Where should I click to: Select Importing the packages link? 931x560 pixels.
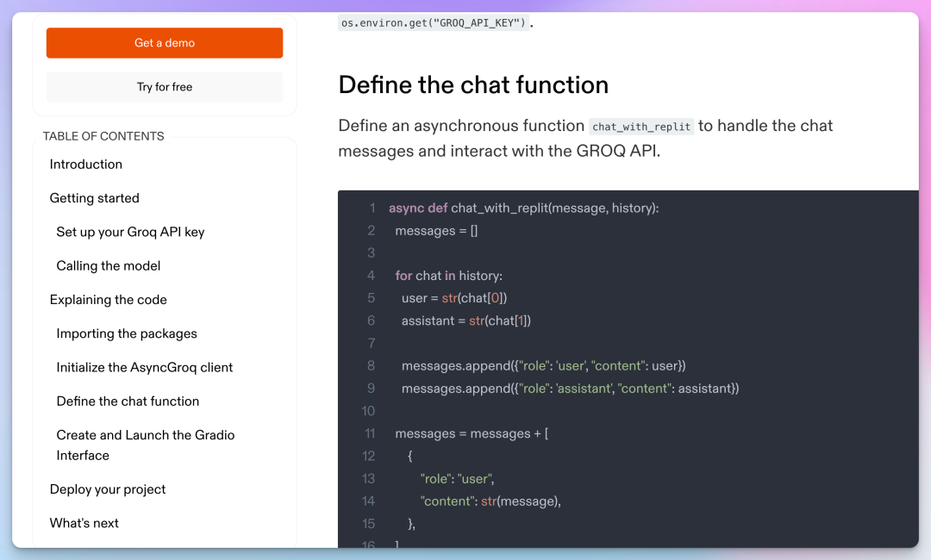pyautogui.click(x=127, y=333)
